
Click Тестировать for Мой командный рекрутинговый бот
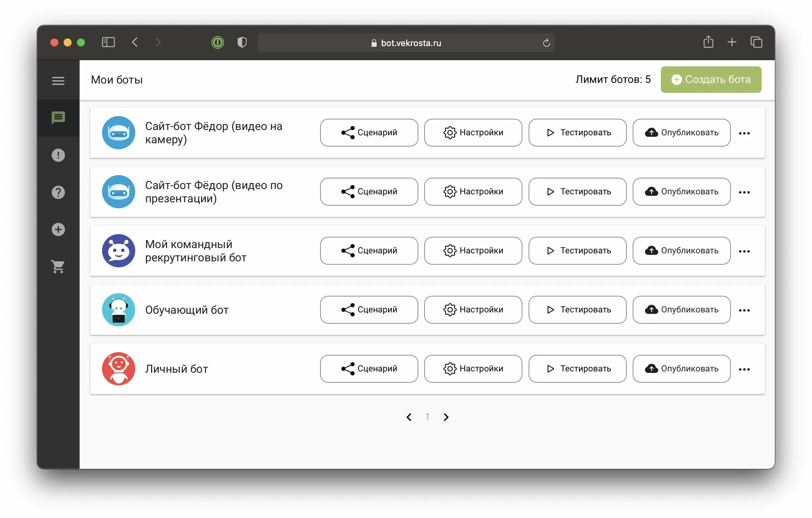coord(577,251)
